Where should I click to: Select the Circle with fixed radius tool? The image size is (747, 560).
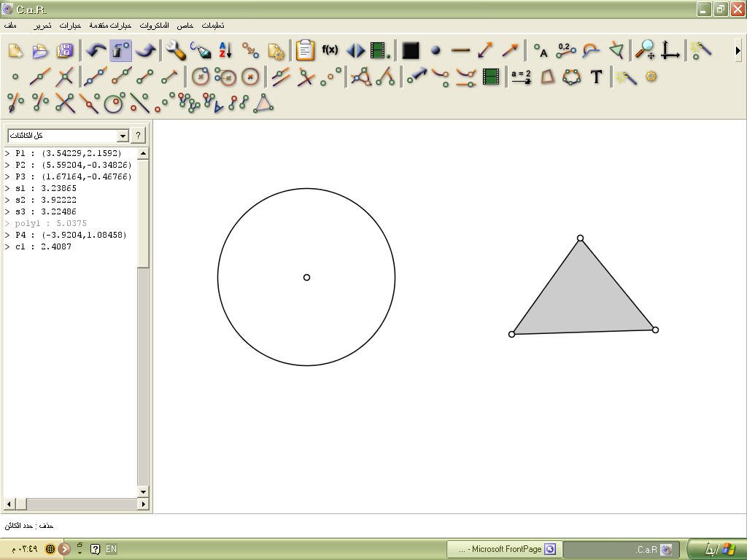click(x=250, y=77)
